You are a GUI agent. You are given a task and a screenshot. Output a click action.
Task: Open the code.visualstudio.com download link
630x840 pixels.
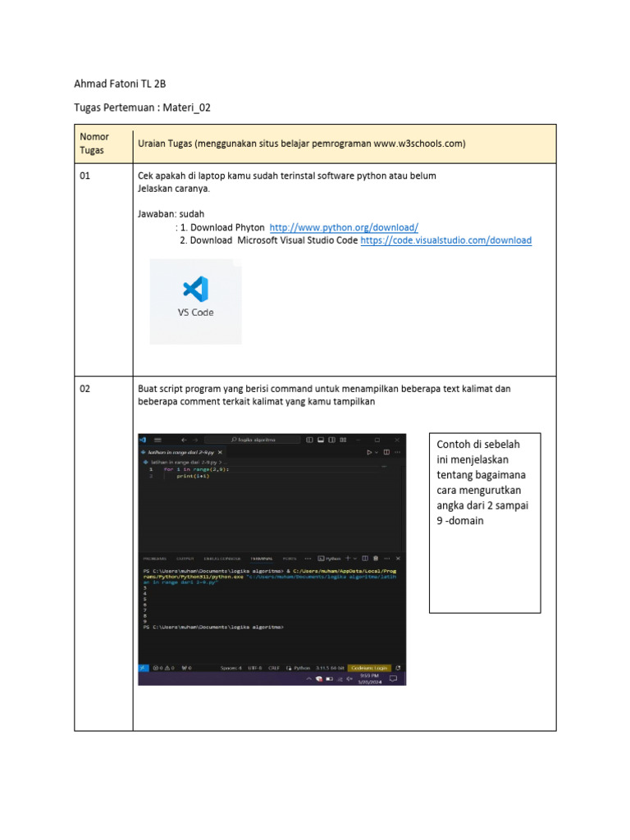pos(445,240)
